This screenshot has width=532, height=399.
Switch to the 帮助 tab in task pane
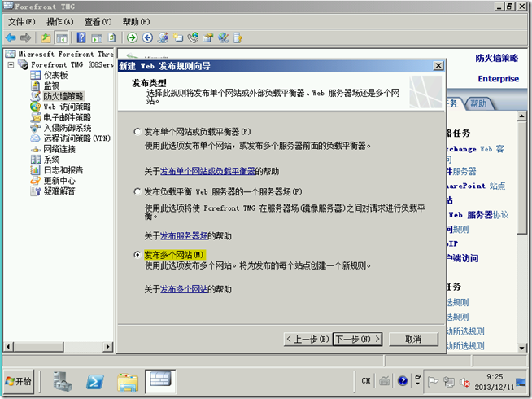click(x=478, y=103)
